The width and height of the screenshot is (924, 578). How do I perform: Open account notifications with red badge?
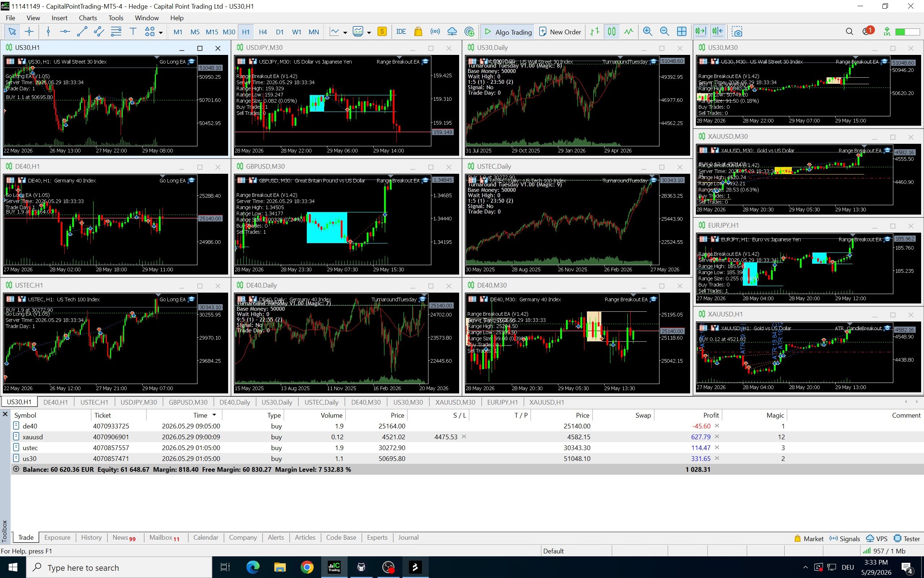pos(868,31)
